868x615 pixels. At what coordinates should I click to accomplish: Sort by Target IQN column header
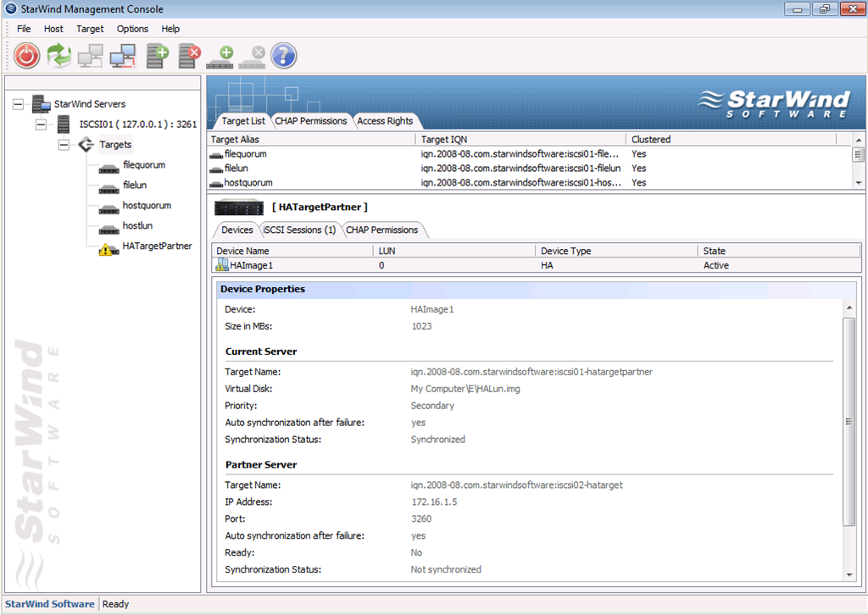pos(520,140)
